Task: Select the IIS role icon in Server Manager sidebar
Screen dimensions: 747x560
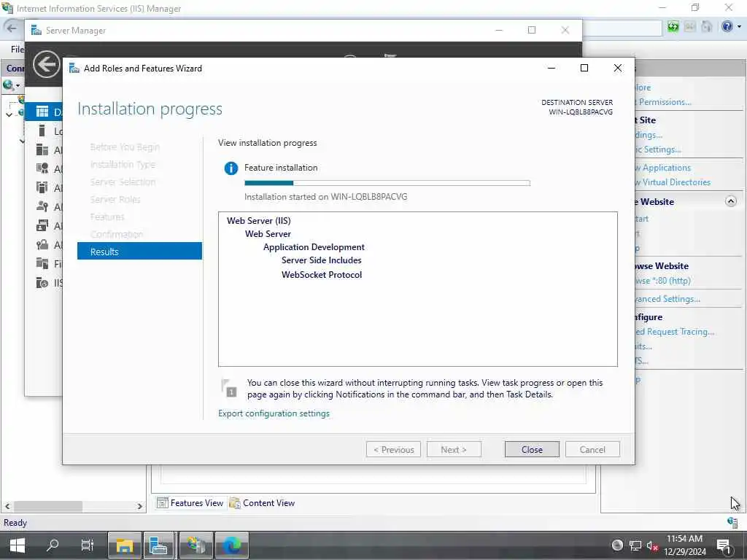Action: coord(42,283)
